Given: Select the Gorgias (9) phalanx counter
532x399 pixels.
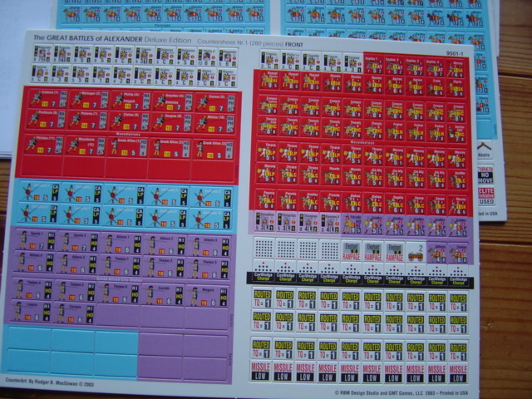Looking at the screenshot, I should click(x=172, y=122).
